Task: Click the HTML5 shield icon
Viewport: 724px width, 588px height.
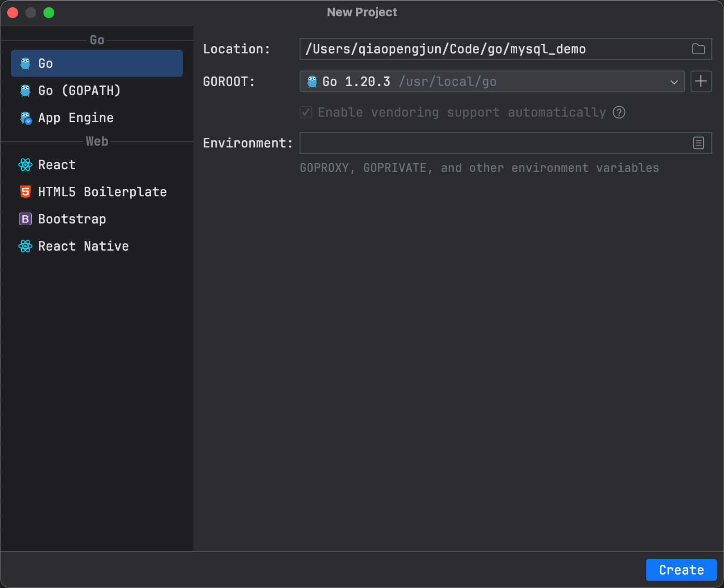Action: (x=25, y=192)
